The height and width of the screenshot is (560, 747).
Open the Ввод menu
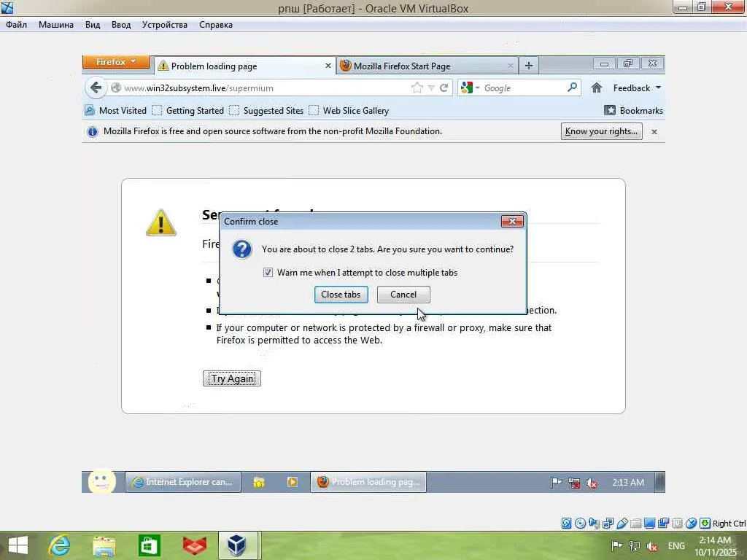121,25
